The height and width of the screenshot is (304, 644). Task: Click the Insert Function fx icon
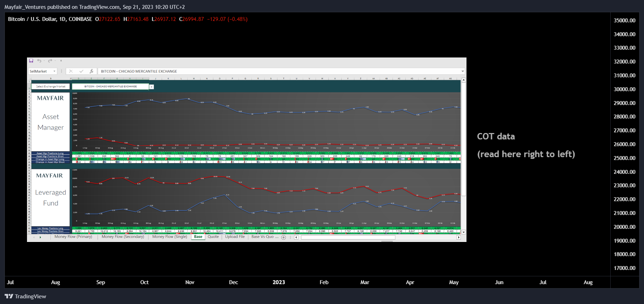[92, 71]
